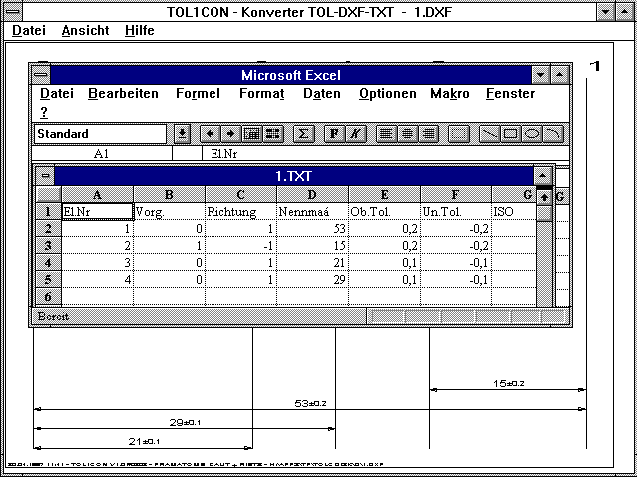
Task: Select the rectangle drawing tool
Action: tap(511, 134)
